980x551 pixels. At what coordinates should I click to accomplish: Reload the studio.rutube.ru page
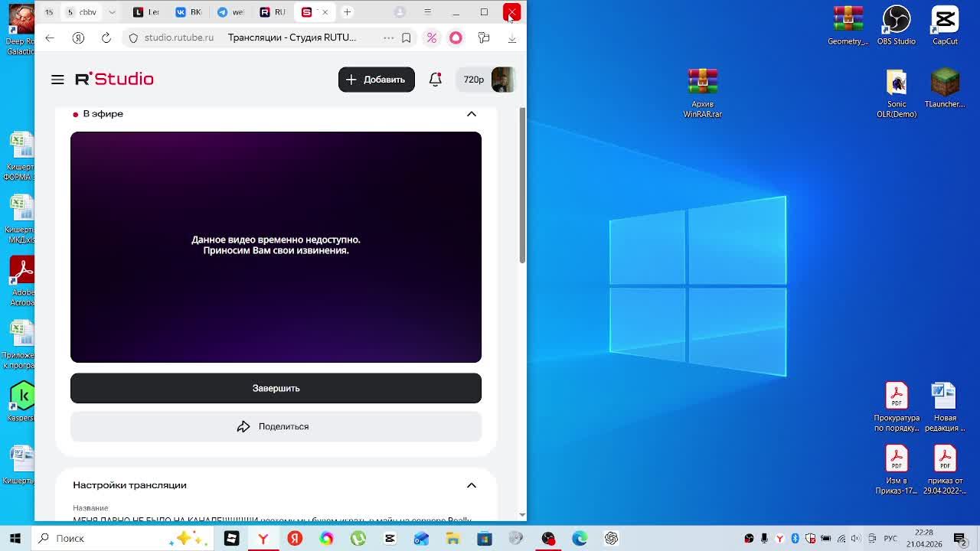pyautogui.click(x=106, y=37)
